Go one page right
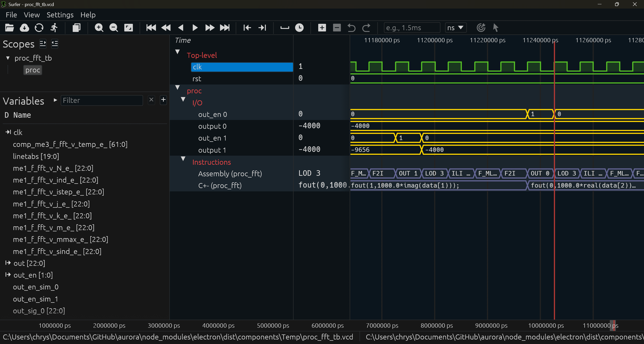644x344 pixels. click(x=210, y=28)
